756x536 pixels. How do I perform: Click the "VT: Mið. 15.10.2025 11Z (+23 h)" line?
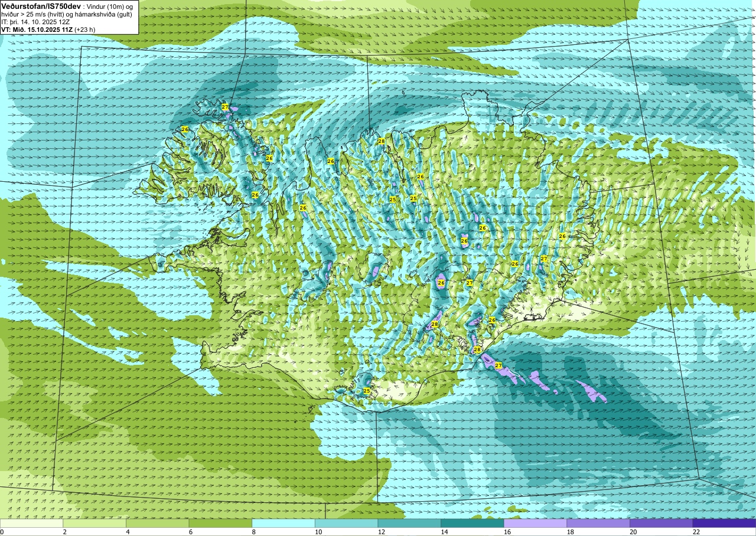point(47,29)
